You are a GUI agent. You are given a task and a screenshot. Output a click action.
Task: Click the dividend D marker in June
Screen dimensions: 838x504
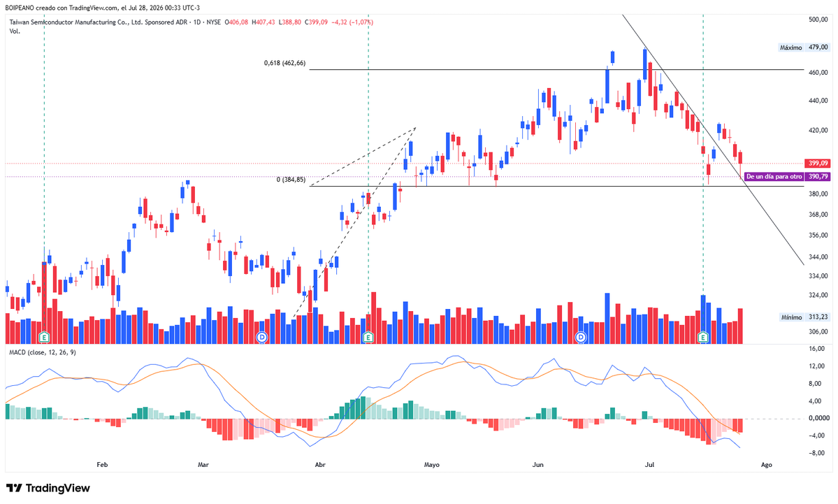point(580,337)
